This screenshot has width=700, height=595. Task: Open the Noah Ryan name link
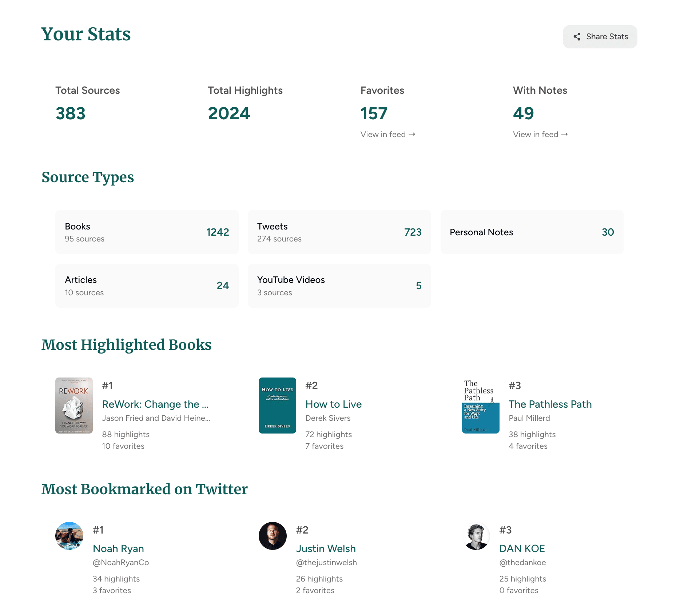point(118,549)
